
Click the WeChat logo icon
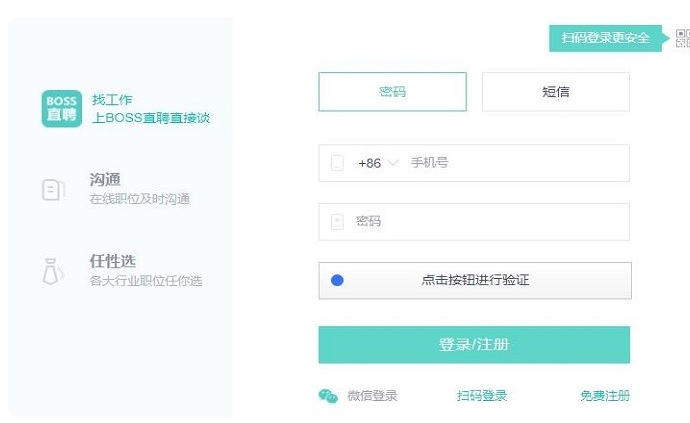pos(328,396)
